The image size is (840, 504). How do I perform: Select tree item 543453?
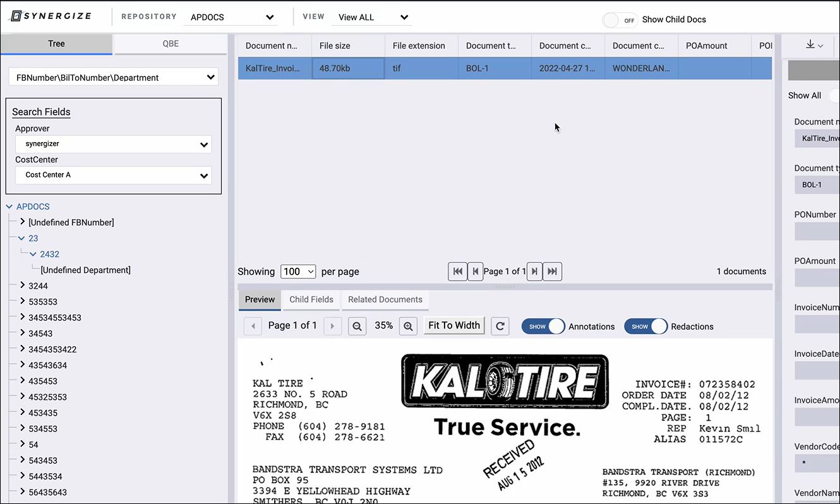pyautogui.click(x=43, y=460)
